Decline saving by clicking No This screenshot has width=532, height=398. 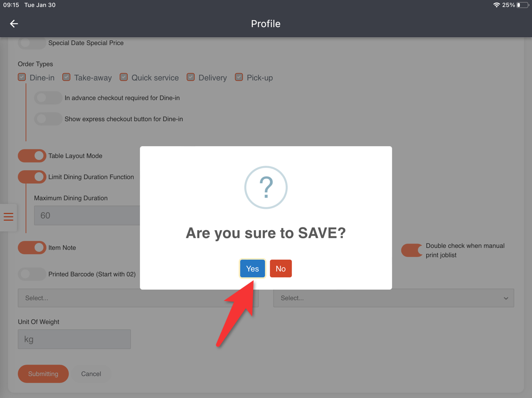coord(281,268)
